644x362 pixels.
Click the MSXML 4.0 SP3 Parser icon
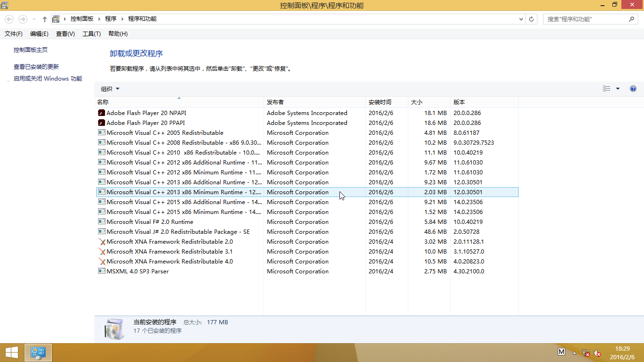click(x=101, y=271)
